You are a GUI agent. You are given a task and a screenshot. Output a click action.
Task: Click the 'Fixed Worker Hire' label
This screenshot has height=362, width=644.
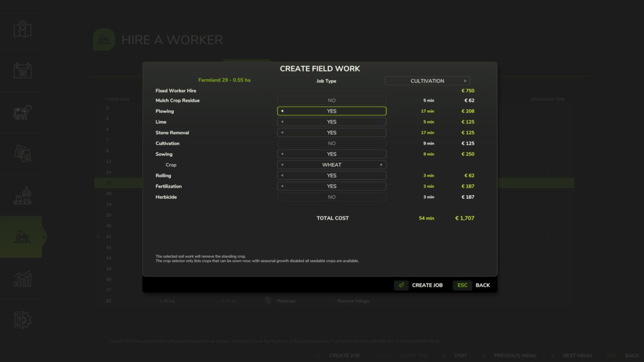pyautogui.click(x=176, y=91)
